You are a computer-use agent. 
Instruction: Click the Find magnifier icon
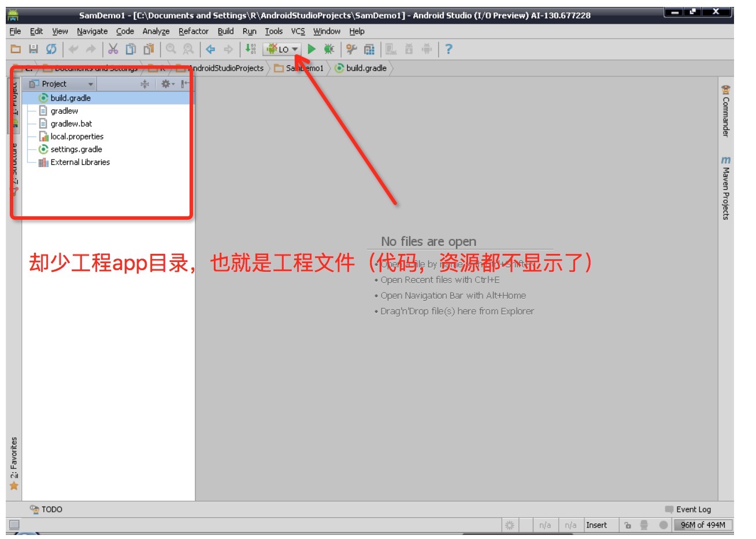[171, 49]
